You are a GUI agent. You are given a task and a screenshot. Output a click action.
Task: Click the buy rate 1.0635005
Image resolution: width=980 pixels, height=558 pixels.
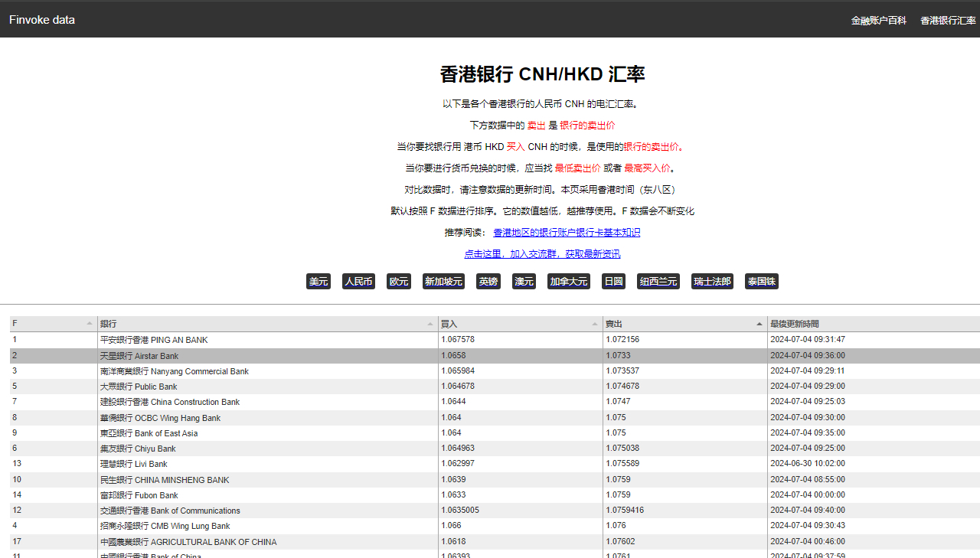click(460, 510)
